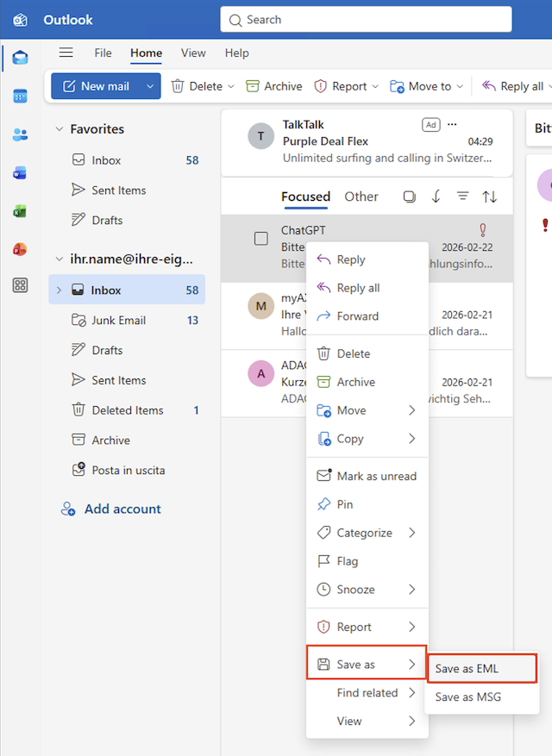Screen dimensions: 552x756
Task: Open the People contacts icon
Action: 20,134
